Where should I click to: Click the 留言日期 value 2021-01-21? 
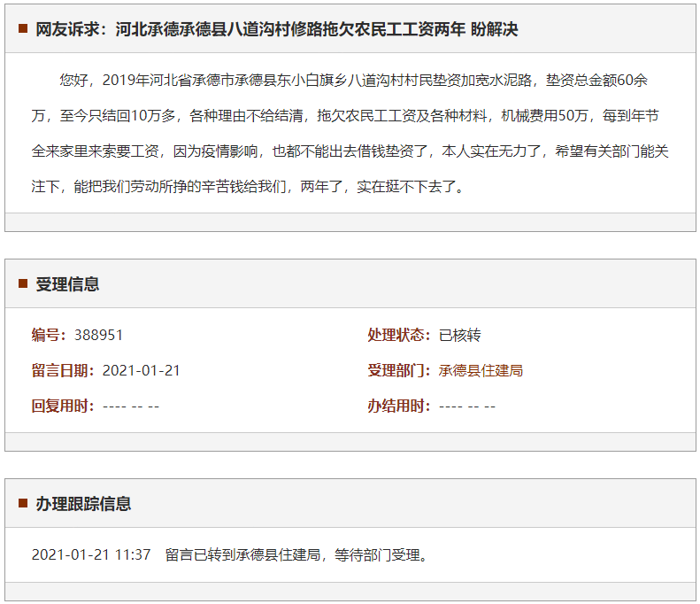[141, 370]
